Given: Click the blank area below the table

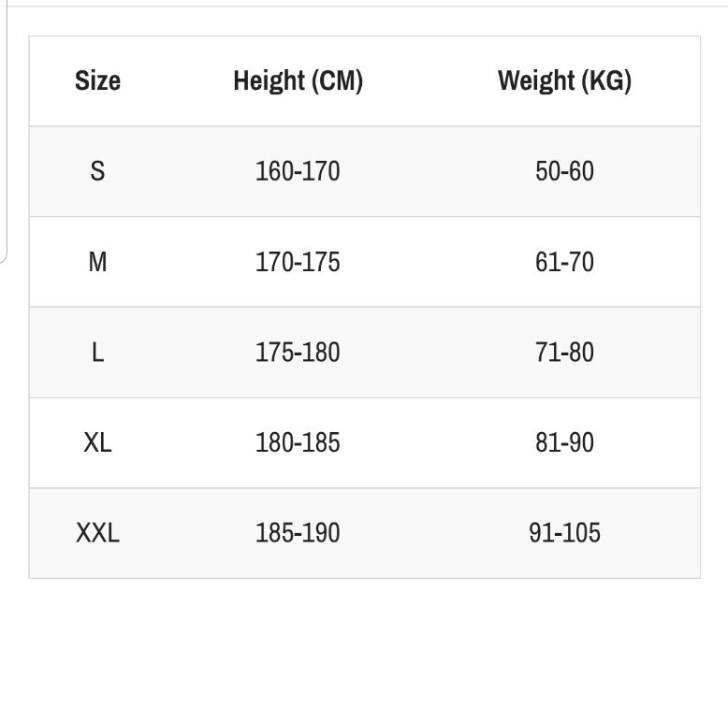Looking at the screenshot, I should (364, 650).
